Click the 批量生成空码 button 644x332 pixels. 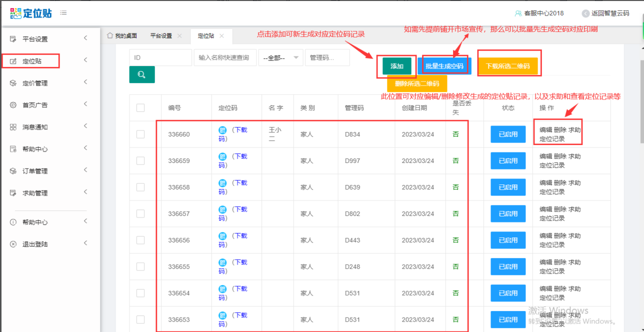coord(444,66)
